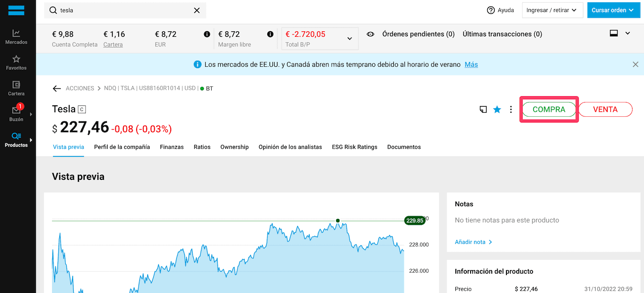Click the -0,08 (-0,03%) change value
This screenshot has width=644, height=293.
pos(141,129)
